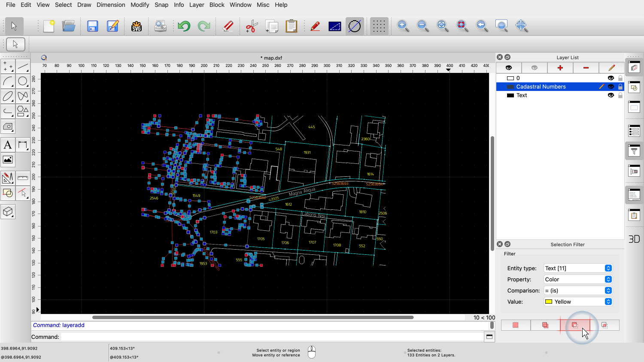Click the SVG export icon

pyautogui.click(x=137, y=26)
